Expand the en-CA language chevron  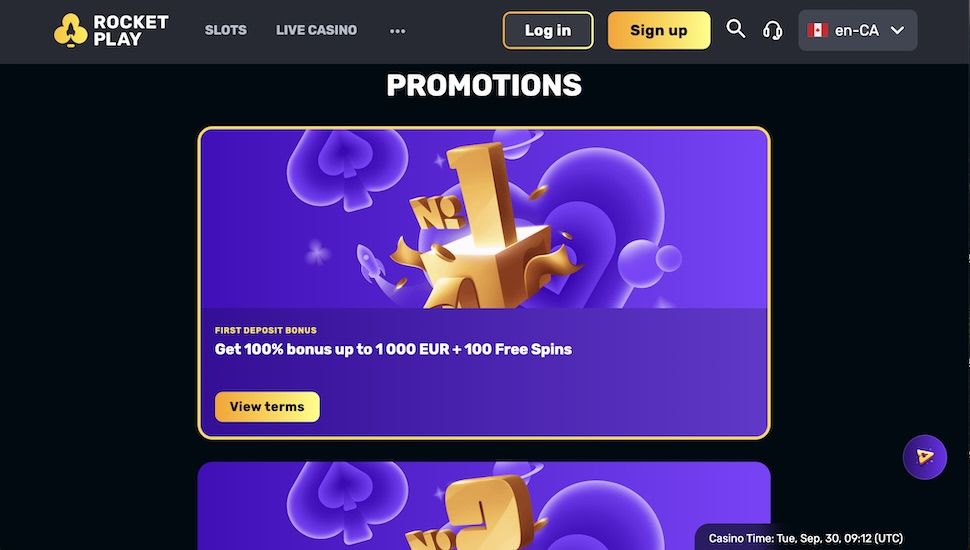coord(897,30)
